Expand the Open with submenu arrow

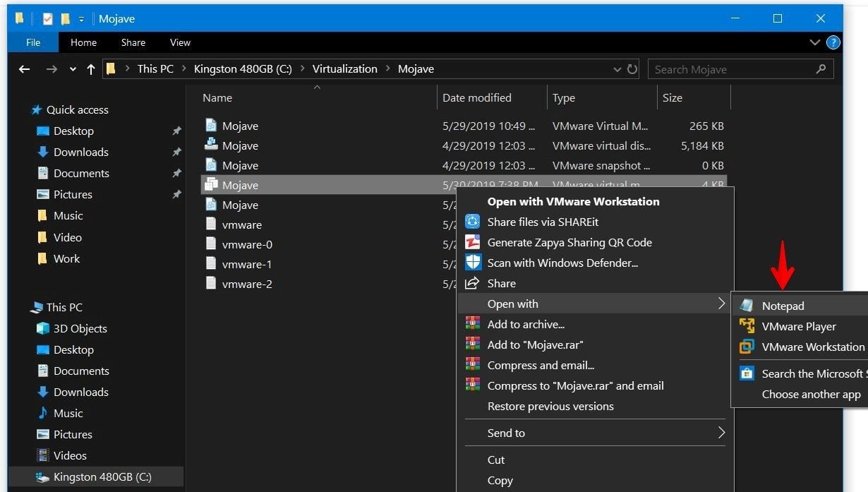pos(721,304)
